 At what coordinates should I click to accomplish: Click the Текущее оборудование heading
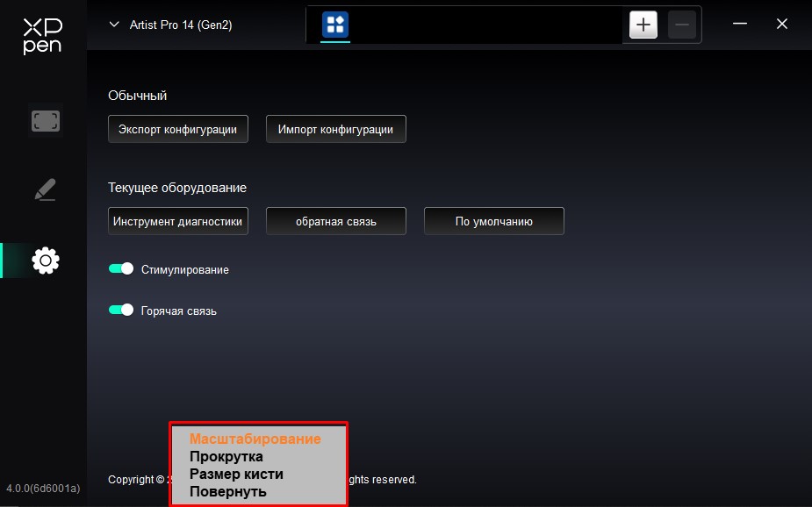pos(177,188)
